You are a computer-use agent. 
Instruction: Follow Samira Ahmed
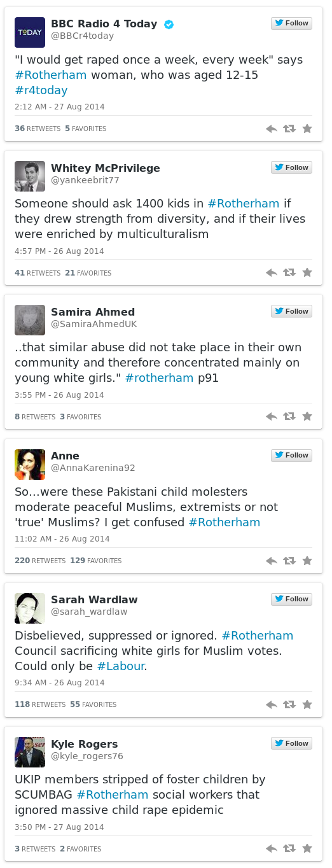(x=291, y=311)
